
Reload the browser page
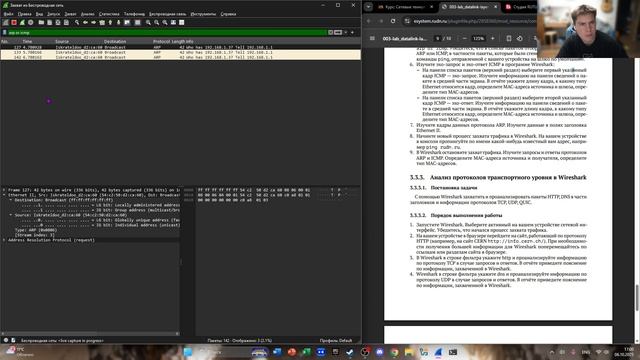point(393,21)
